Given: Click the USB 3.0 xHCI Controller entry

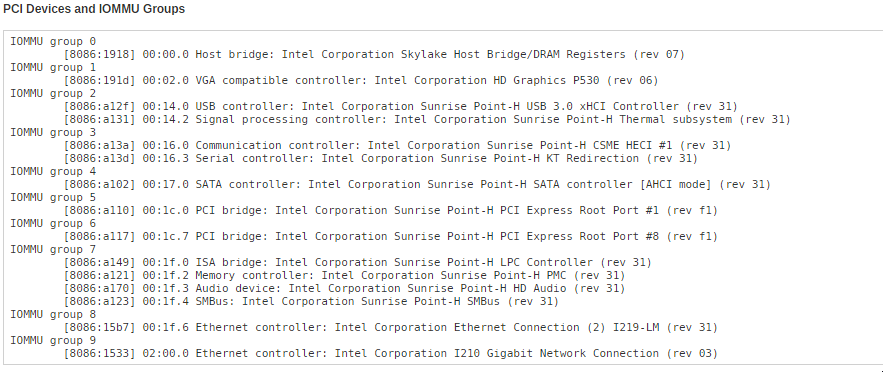Looking at the screenshot, I should [400, 106].
